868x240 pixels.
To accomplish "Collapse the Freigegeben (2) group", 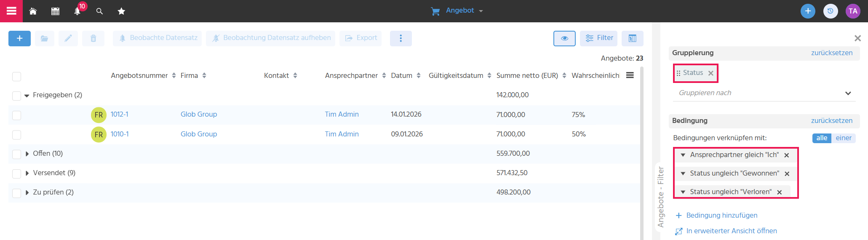I will click(27, 96).
